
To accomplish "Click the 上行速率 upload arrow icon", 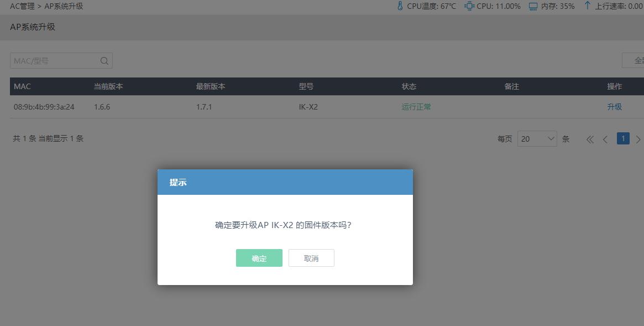I will tap(587, 6).
